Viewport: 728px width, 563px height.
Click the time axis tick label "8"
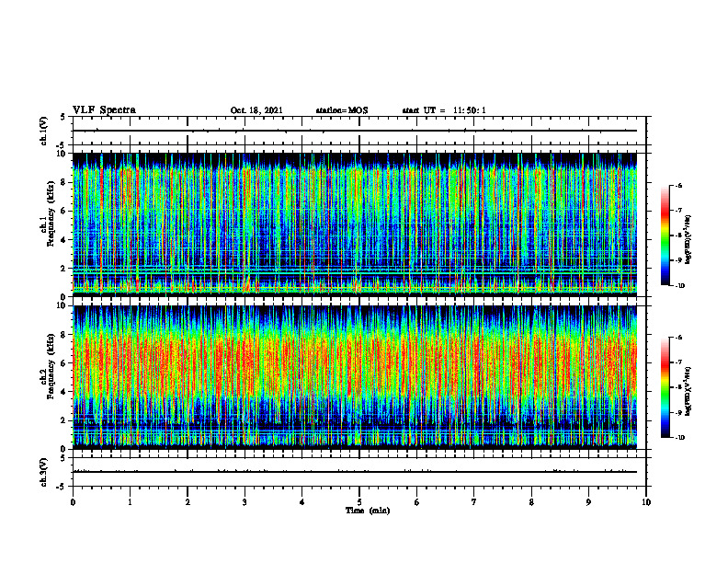click(531, 502)
